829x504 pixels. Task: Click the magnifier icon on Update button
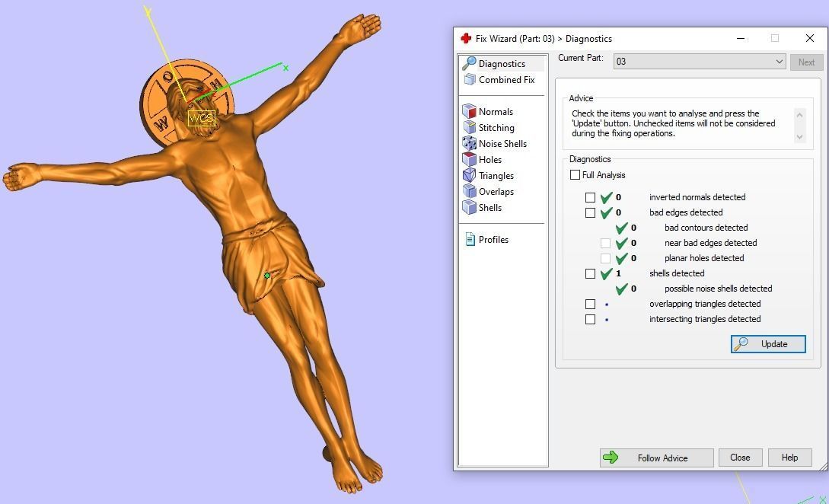point(741,344)
